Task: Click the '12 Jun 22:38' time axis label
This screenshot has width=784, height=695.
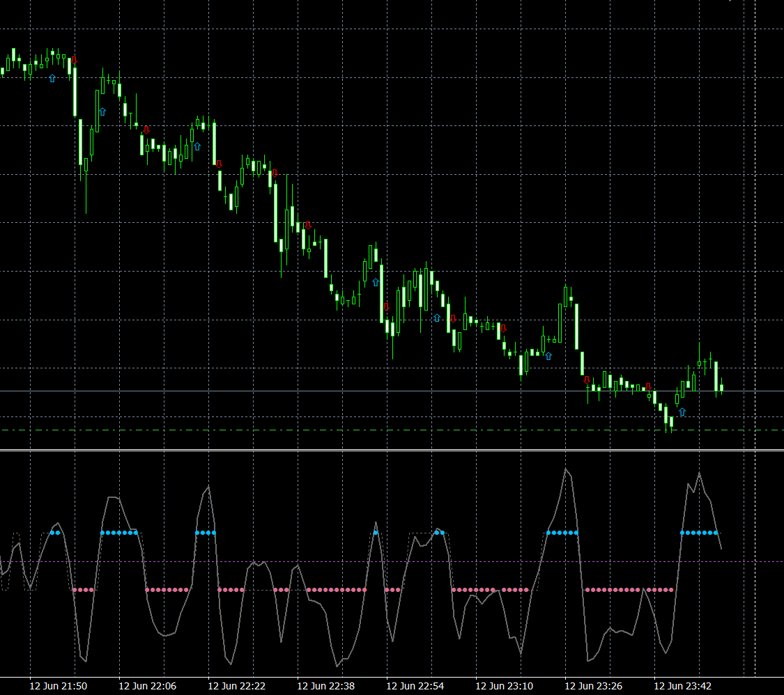Action: pyautogui.click(x=326, y=686)
